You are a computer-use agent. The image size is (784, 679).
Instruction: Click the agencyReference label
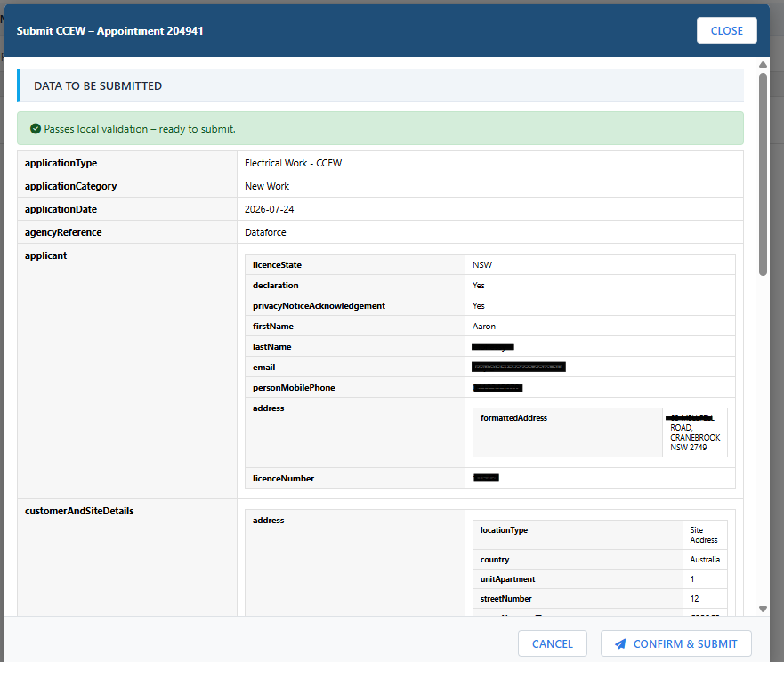[63, 232]
